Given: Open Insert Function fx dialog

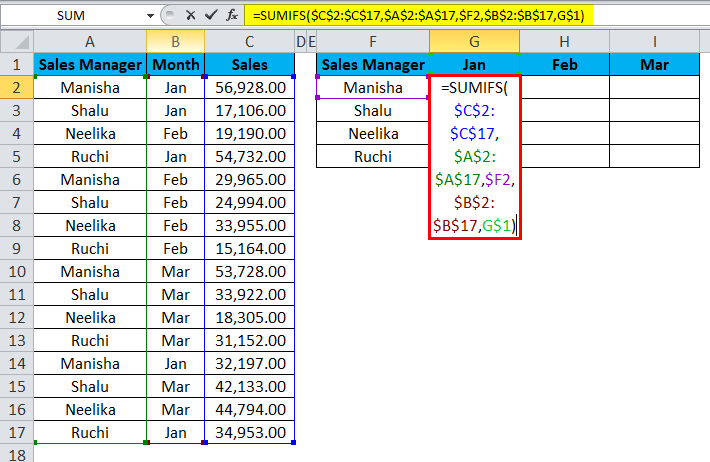Looking at the screenshot, I should (232, 15).
